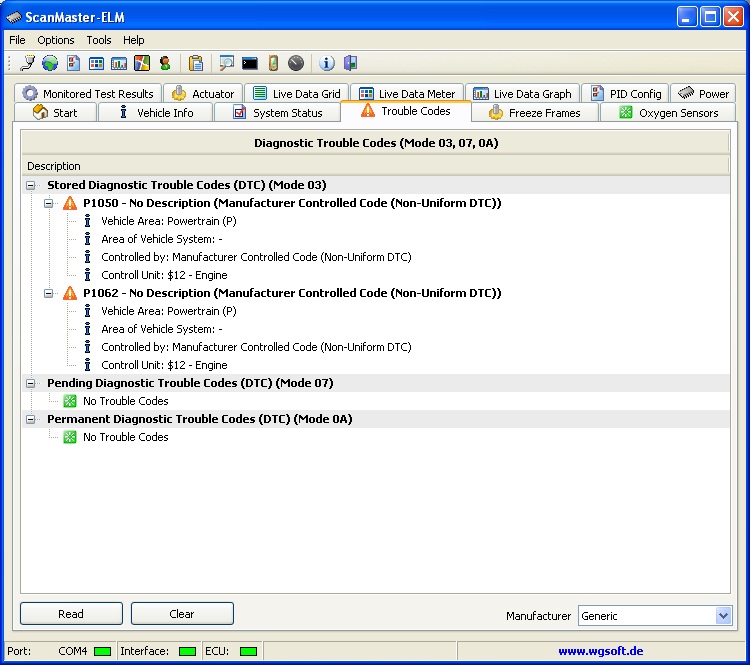Click the green person toolbar icon

click(165, 63)
